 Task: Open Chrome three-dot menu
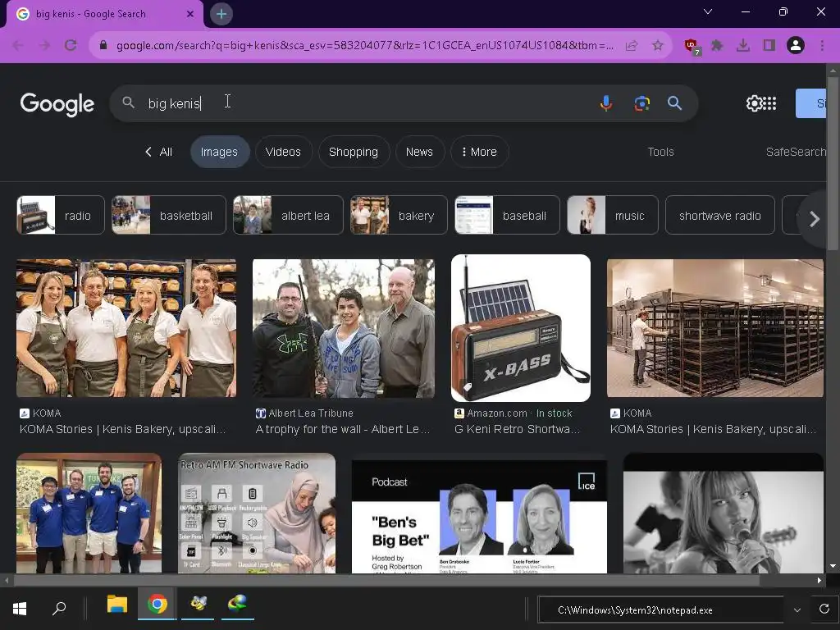tap(822, 45)
